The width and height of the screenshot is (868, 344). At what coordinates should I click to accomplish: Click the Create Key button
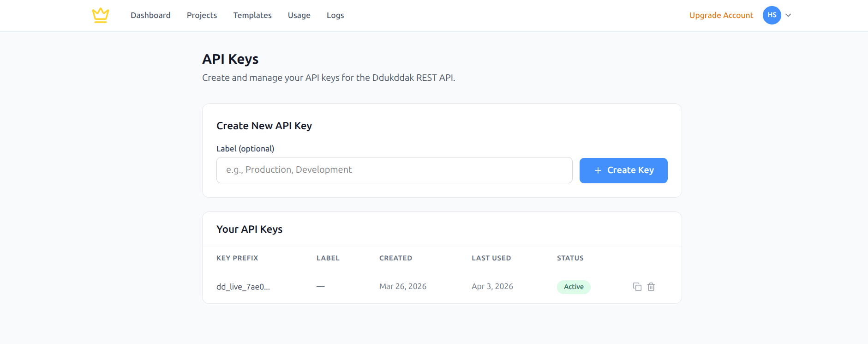click(x=623, y=170)
